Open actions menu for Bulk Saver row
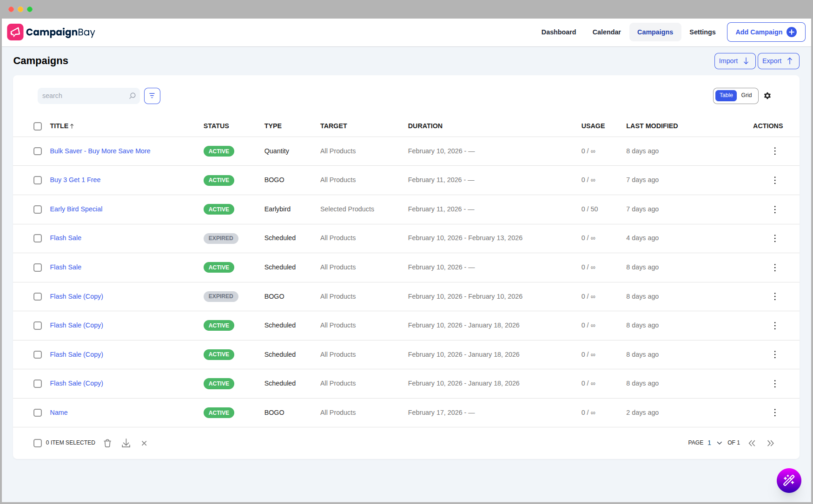This screenshot has width=813, height=504. tap(774, 151)
